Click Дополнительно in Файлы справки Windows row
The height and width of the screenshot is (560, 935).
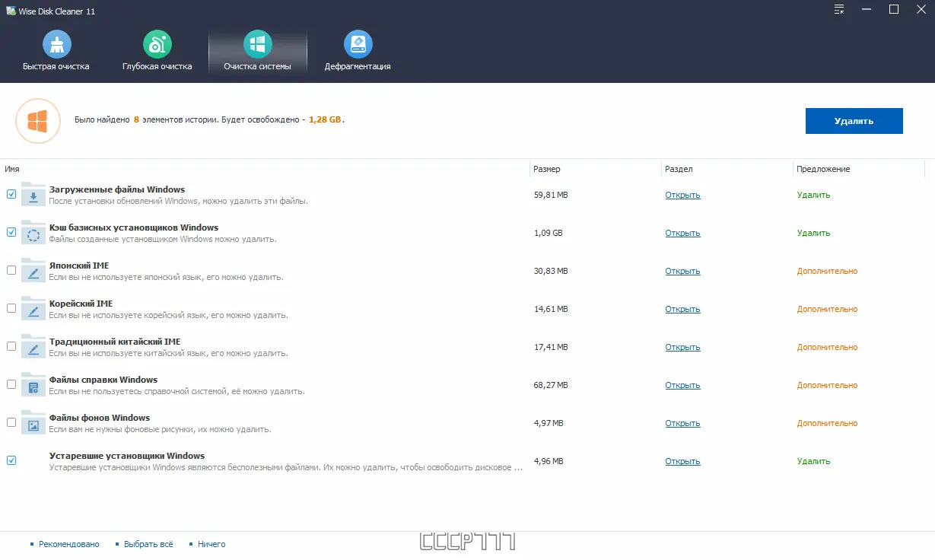coord(827,385)
